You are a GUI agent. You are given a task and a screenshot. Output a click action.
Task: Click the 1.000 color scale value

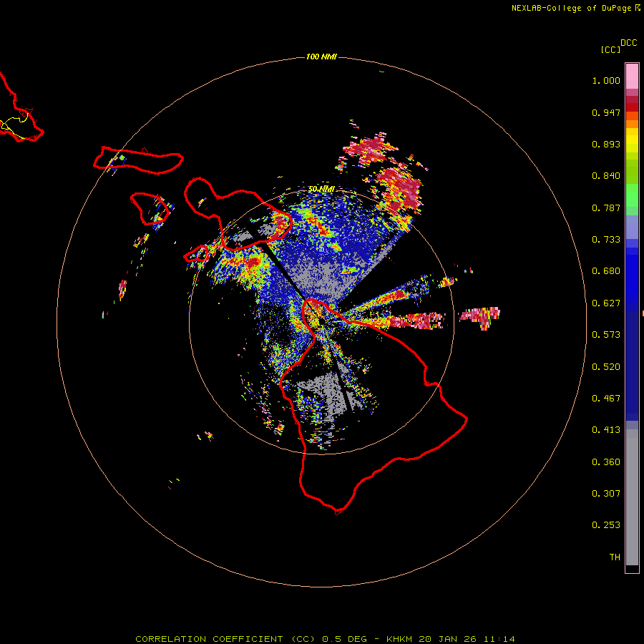point(606,80)
